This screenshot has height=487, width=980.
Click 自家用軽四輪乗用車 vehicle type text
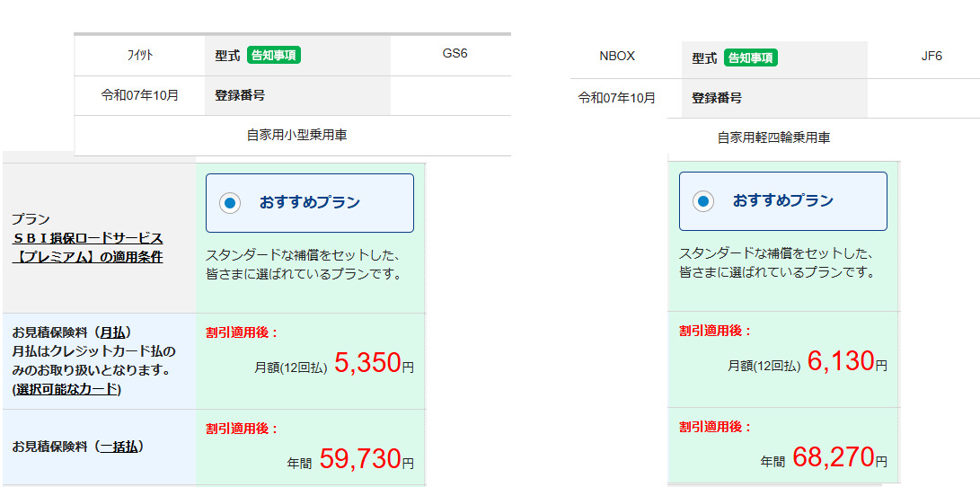point(773,138)
